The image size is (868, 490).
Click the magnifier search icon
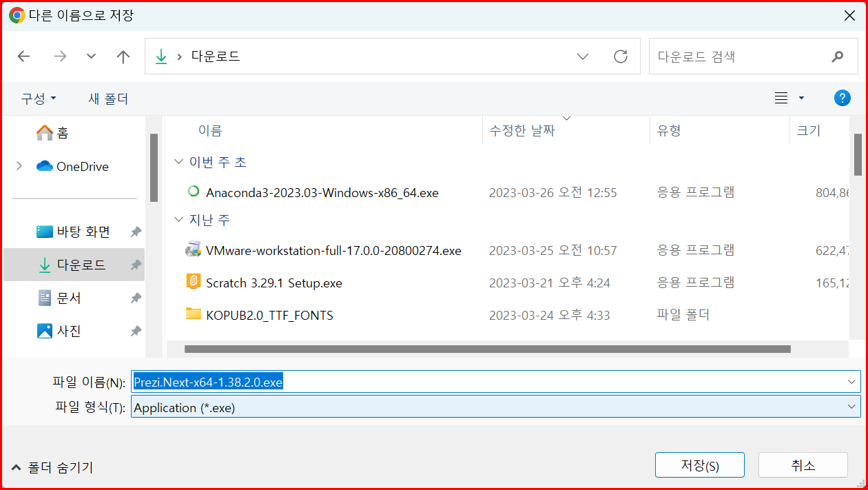[838, 57]
